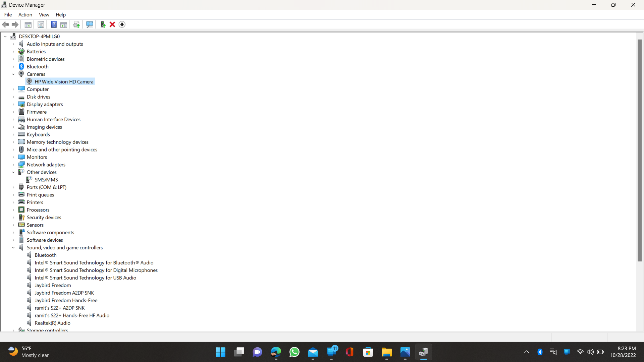644x362 pixels.
Task: Open the View menu
Action: pos(44,15)
